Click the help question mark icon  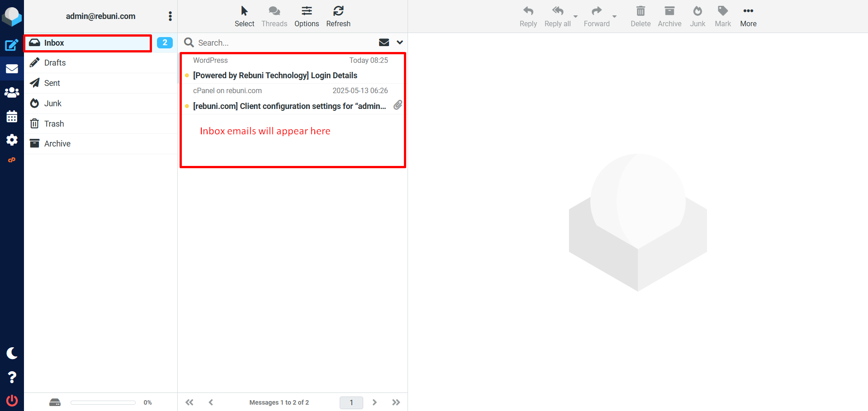[12, 377]
